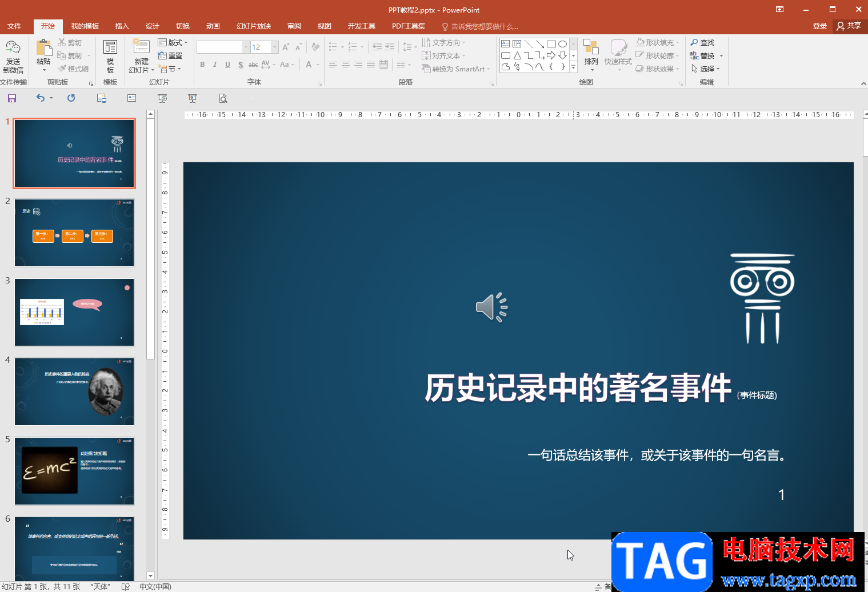Viewport: 868px width, 592px height.
Task: Click the font color A button
Action: pos(309,65)
